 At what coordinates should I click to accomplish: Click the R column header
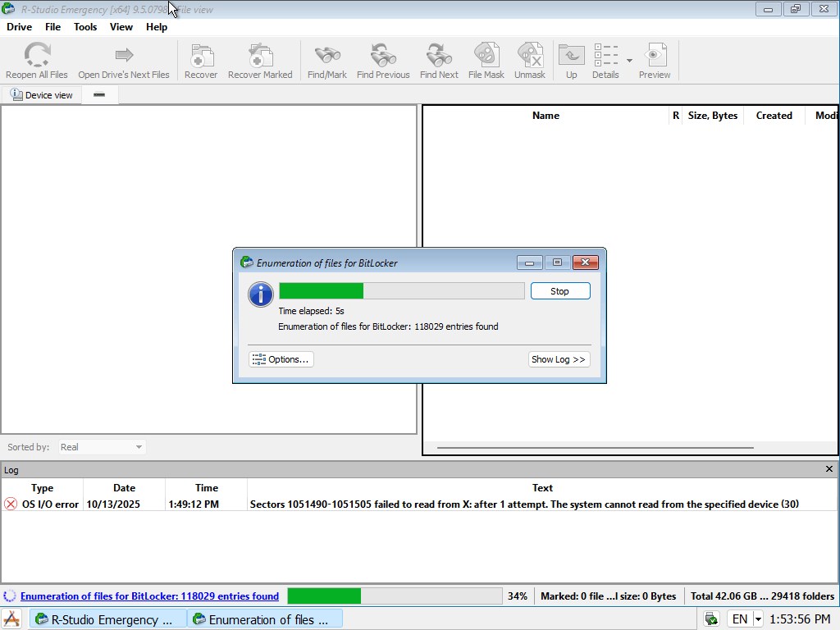[x=676, y=116]
